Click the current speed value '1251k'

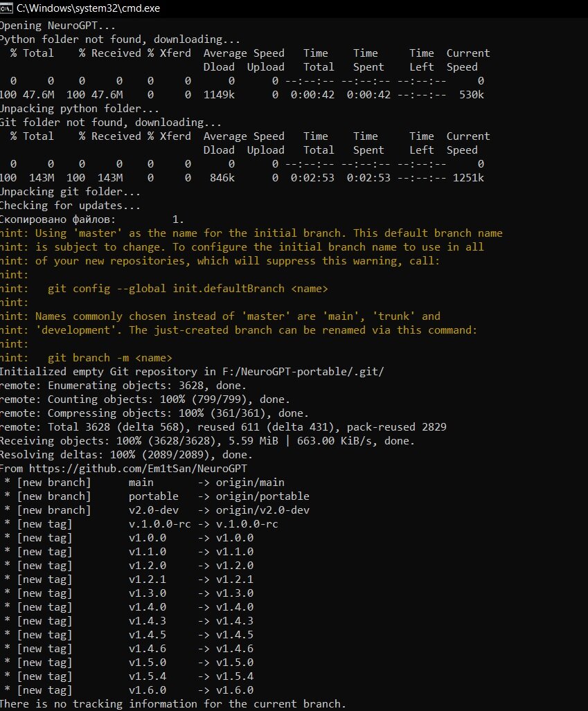[x=468, y=178]
